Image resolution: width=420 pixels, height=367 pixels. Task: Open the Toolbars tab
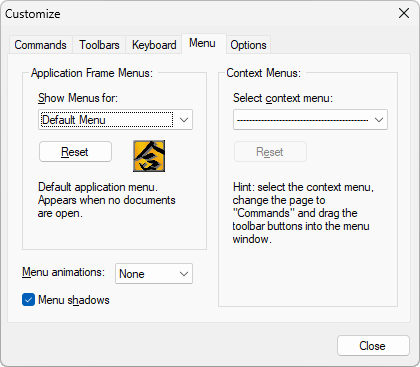pos(99,45)
